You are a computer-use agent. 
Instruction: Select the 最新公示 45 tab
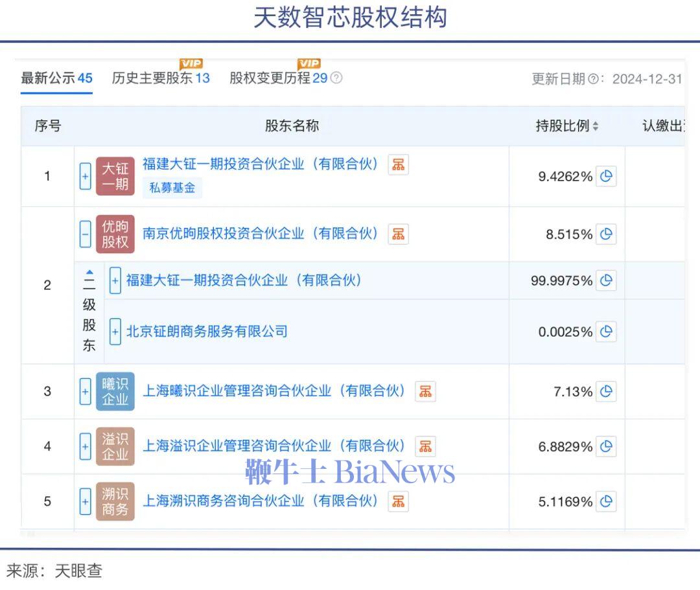[x=56, y=78]
